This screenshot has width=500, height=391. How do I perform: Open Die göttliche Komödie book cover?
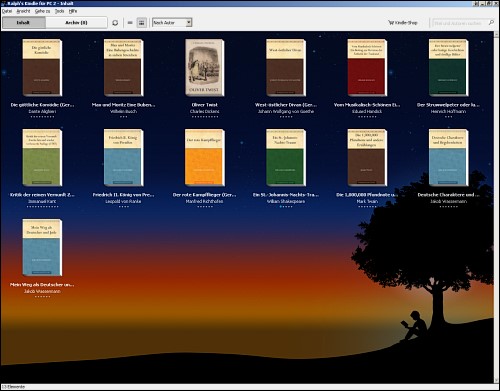tap(42, 68)
